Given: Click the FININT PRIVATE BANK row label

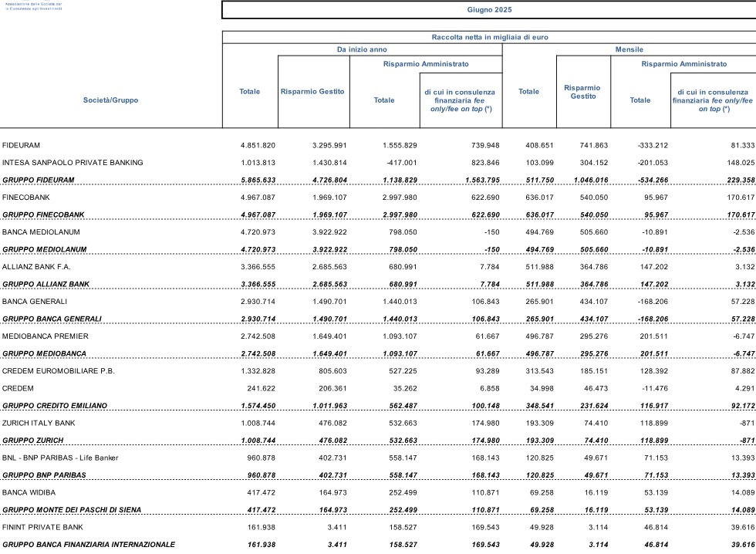Looking at the screenshot, I should (x=42, y=528).
